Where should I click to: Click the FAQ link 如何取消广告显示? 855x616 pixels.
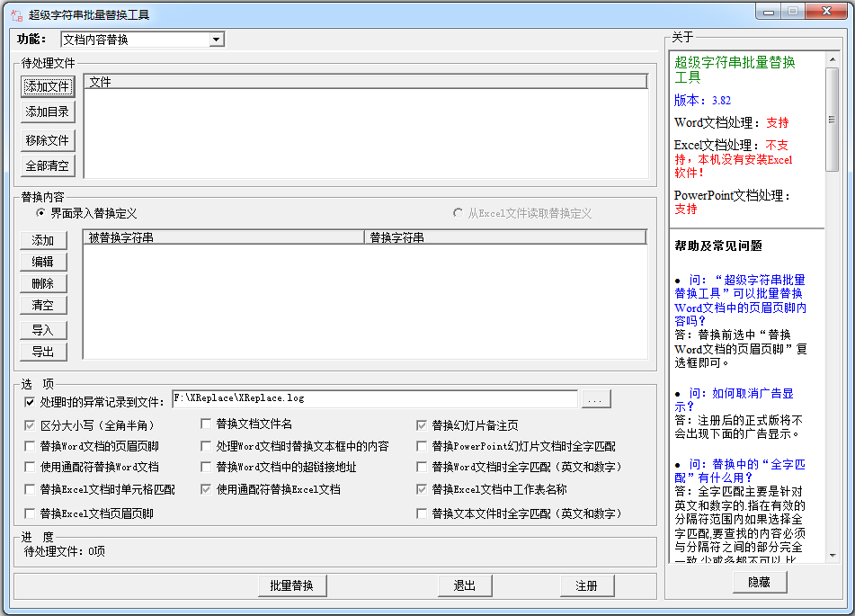[x=734, y=399]
